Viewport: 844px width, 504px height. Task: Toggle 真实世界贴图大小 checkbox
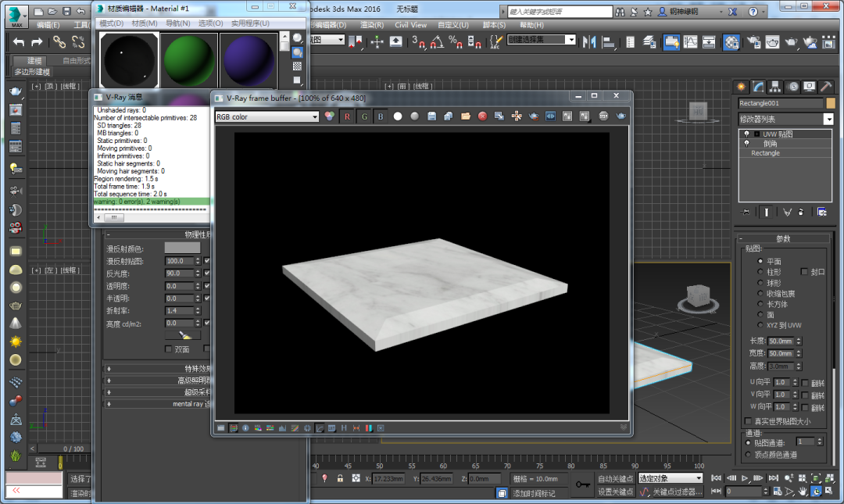point(748,421)
